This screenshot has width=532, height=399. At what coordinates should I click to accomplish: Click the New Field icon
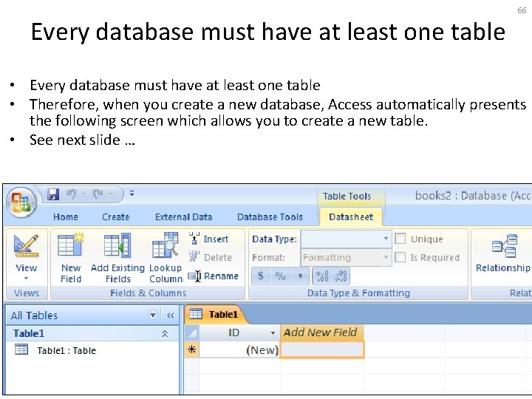71,245
